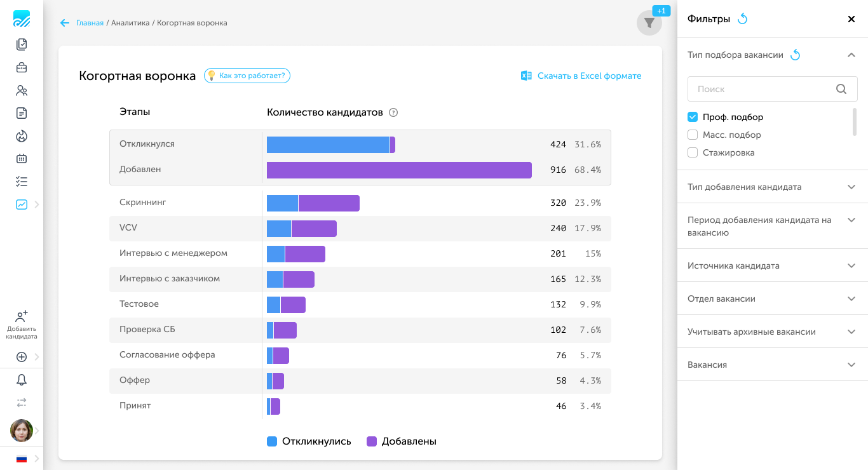The width and height of the screenshot is (868, 470).
Task: Open the analytics chart sidebar icon
Action: [x=22, y=205]
